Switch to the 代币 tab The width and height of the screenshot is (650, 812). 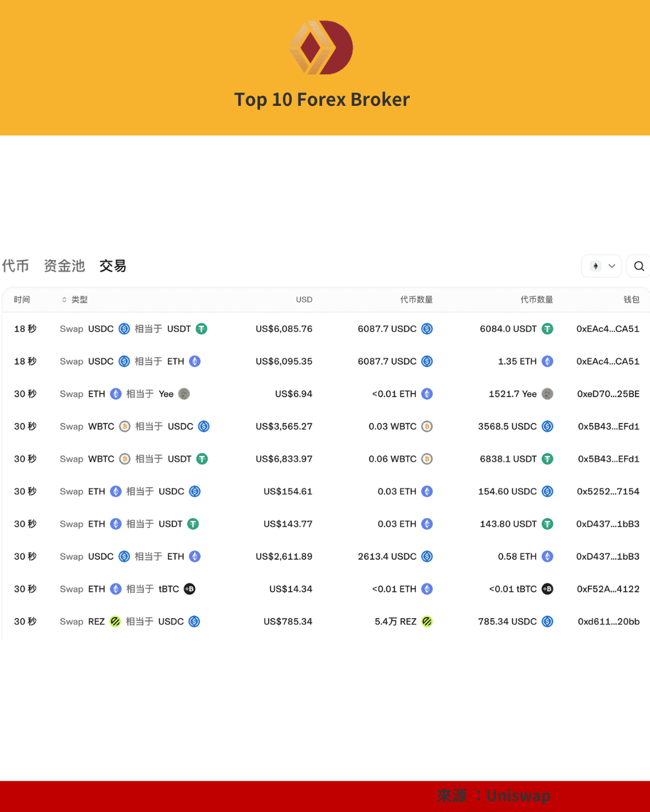(14, 266)
